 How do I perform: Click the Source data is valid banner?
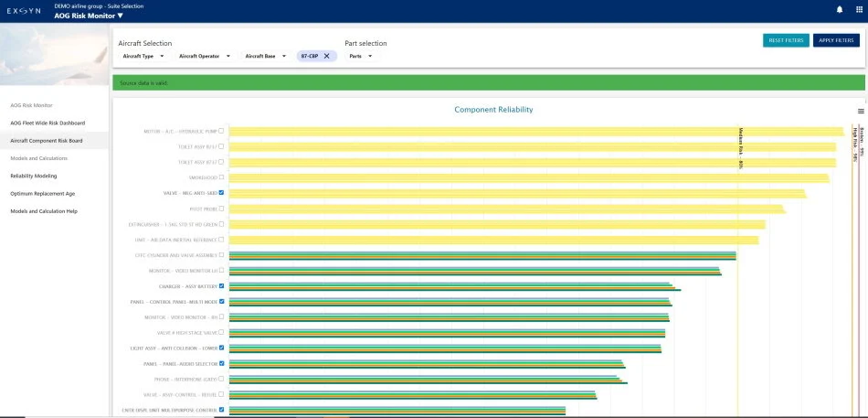pyautogui.click(x=489, y=82)
